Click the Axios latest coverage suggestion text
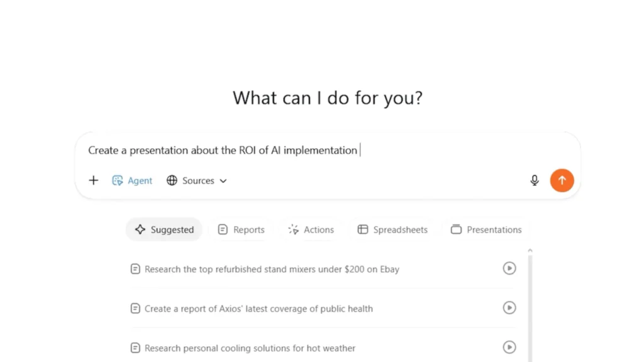644x362 pixels. pos(258,308)
